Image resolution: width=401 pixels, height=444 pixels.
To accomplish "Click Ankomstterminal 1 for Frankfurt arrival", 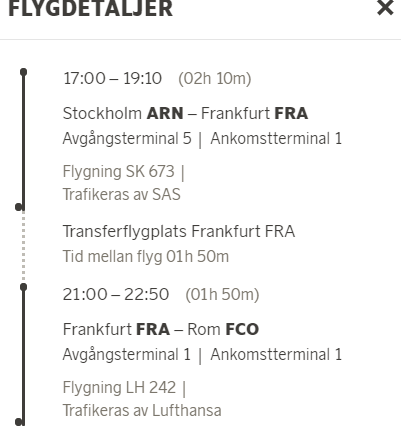I will pos(276,138).
